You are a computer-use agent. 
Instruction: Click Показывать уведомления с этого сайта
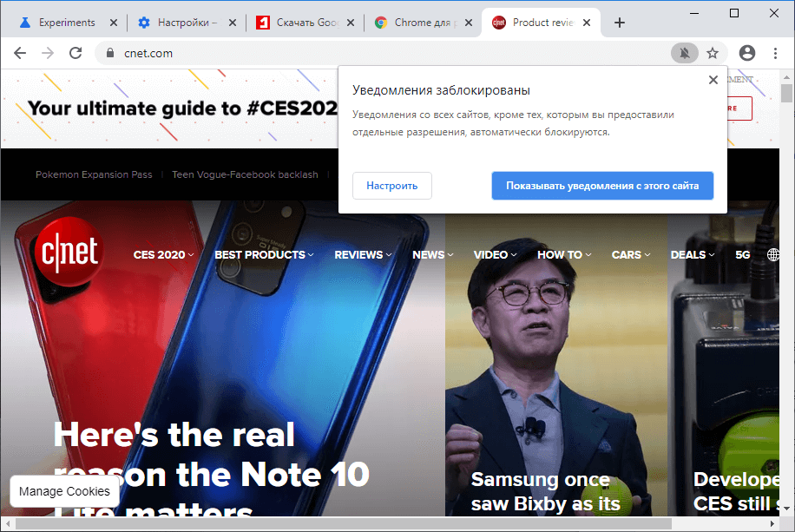602,186
